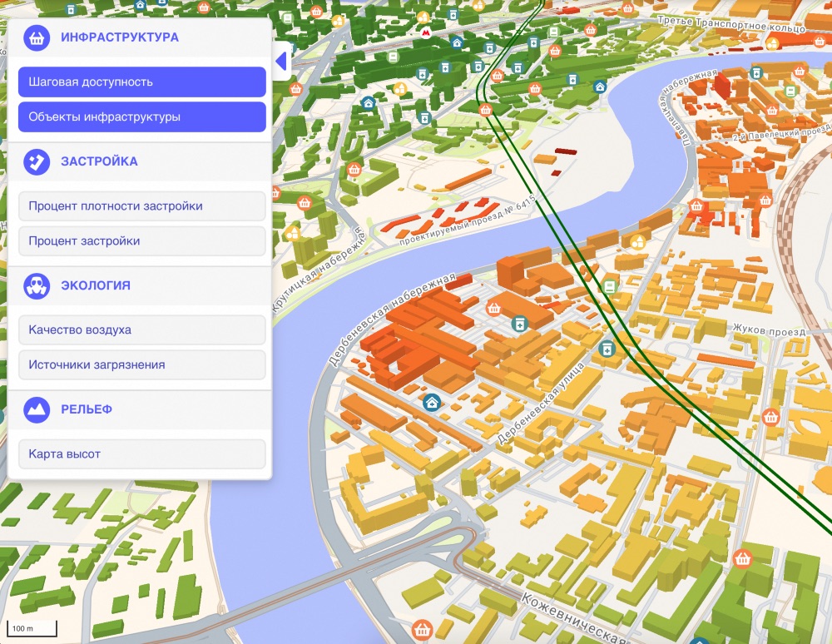832x644 pixels.
Task: Select yellow shapes icon left of Крутицкая набережная
Action: tap(292, 232)
